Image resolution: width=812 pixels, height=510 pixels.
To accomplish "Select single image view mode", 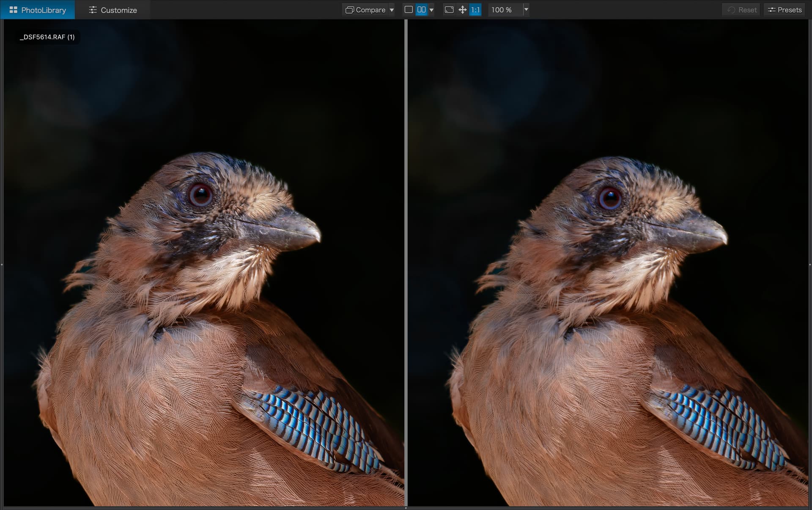I will coord(409,9).
